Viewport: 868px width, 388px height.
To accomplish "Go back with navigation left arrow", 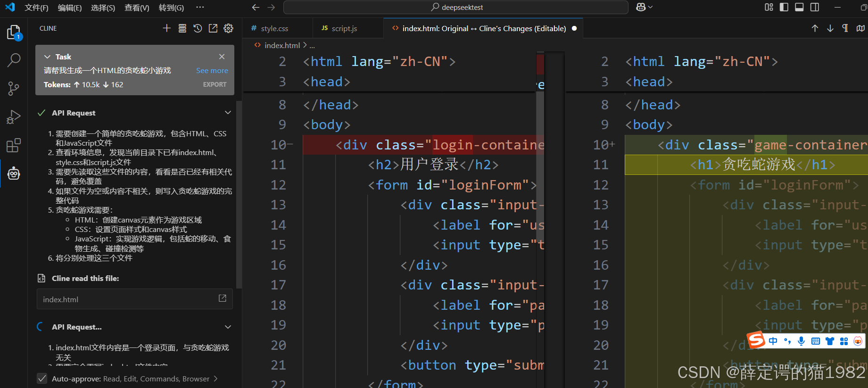I will (256, 7).
